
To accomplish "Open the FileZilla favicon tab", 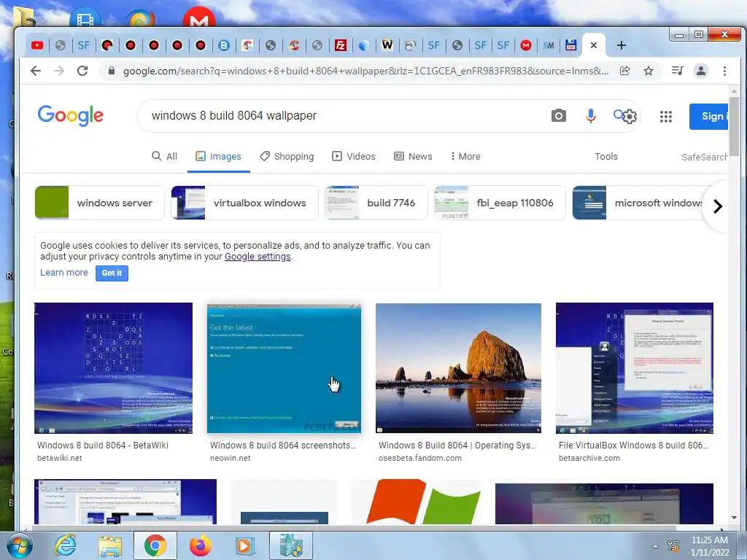I will point(340,45).
